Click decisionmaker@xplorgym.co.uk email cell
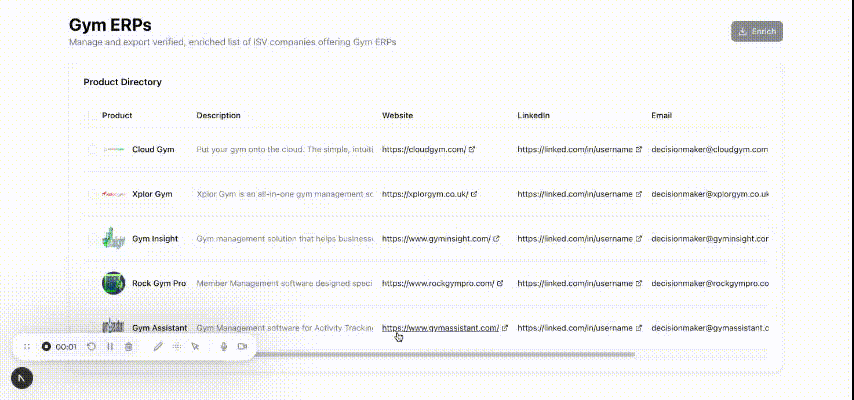Viewport: 854px width, 400px height. point(710,194)
